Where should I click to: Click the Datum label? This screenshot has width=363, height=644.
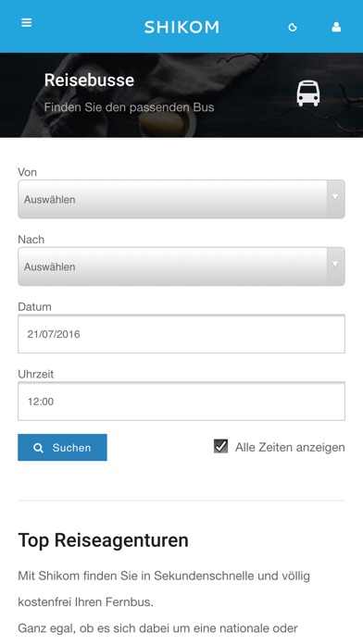[34, 307]
